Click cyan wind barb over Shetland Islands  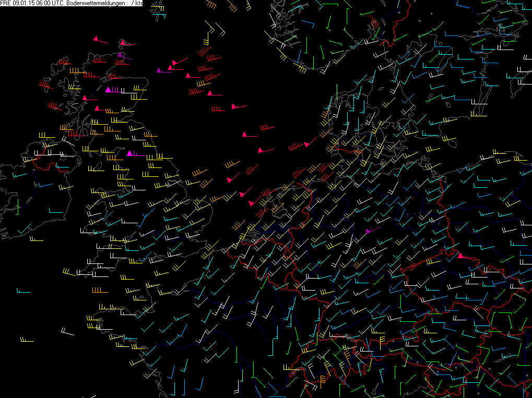pos(159,15)
